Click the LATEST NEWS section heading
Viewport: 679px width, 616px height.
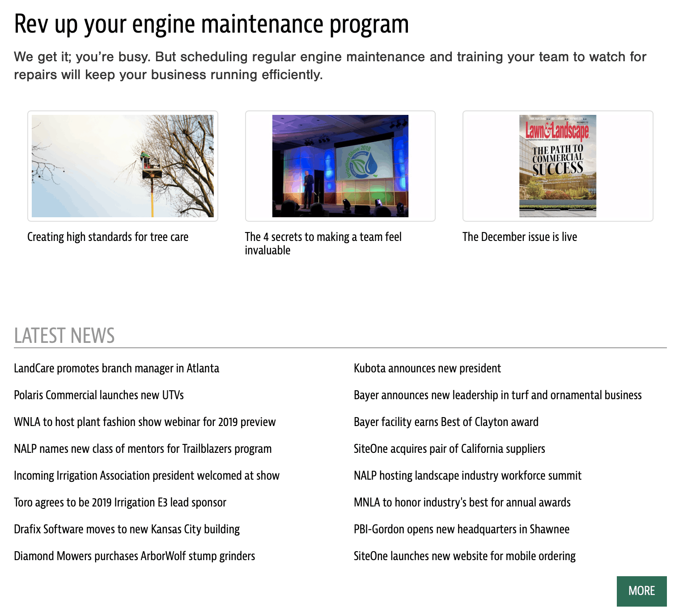(64, 336)
